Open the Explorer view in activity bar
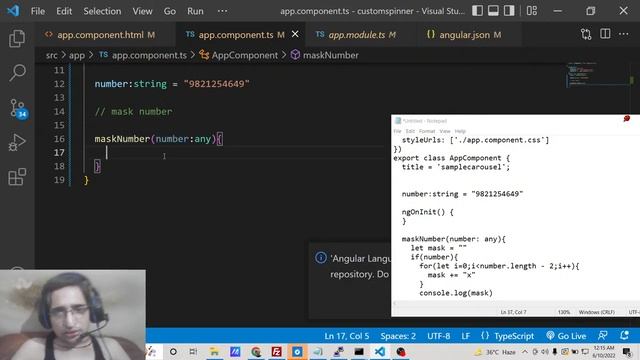 tap(17, 38)
